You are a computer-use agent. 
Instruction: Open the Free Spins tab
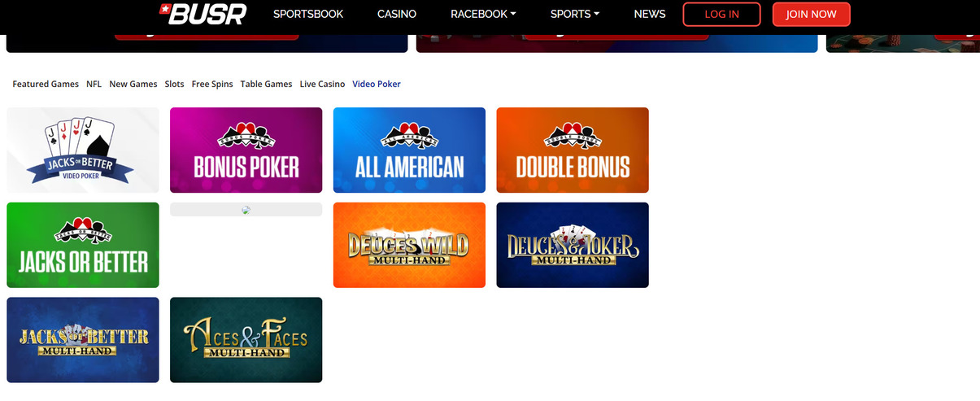click(212, 84)
